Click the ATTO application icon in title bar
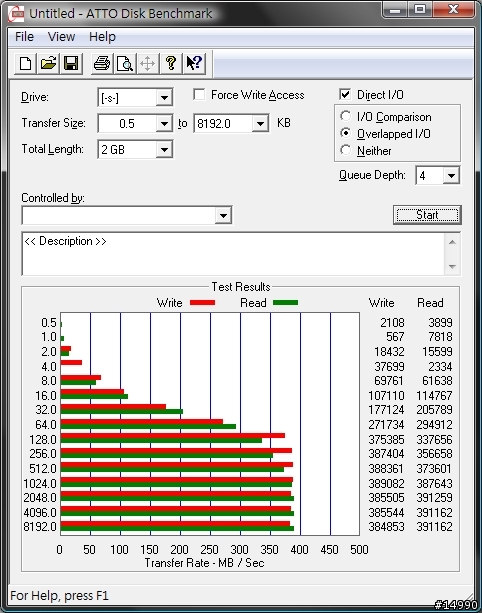The width and height of the screenshot is (482, 613). pyautogui.click(x=16, y=14)
